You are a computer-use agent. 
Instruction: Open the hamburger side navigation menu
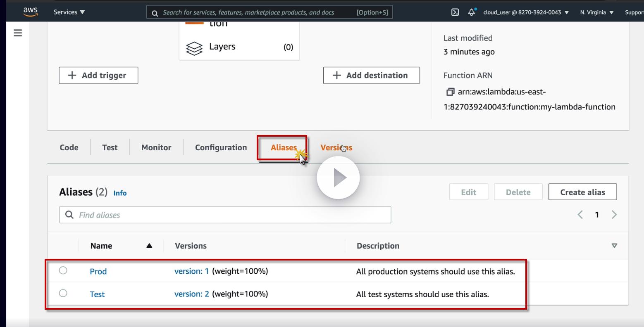18,33
